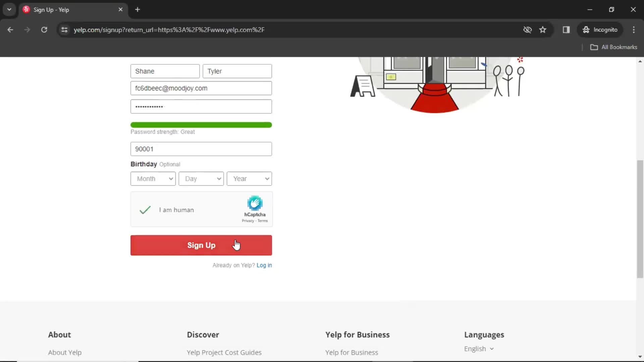
Task: Expand the birthday Day dropdown
Action: tap(201, 178)
